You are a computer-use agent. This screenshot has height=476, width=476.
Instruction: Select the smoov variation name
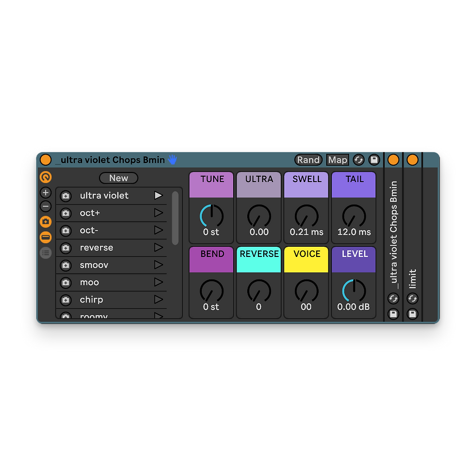click(94, 265)
